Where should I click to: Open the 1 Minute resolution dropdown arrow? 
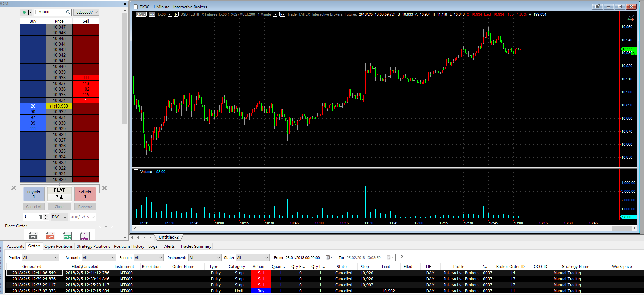(275, 14)
